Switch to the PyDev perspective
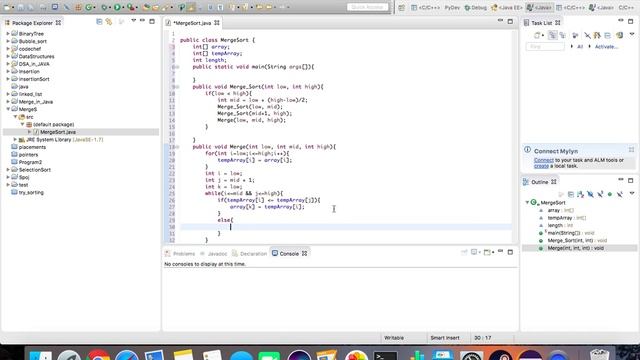This screenshot has height=360, width=640. click(452, 7)
